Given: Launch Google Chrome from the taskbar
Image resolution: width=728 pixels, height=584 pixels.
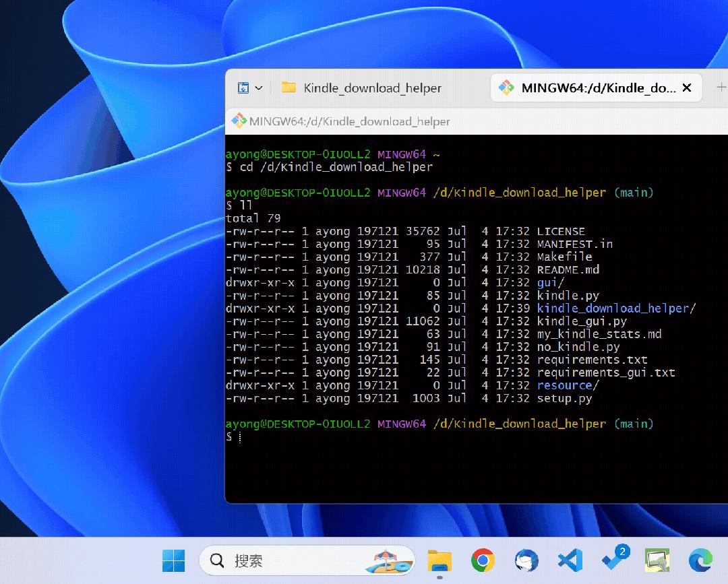Looking at the screenshot, I should point(483,560).
